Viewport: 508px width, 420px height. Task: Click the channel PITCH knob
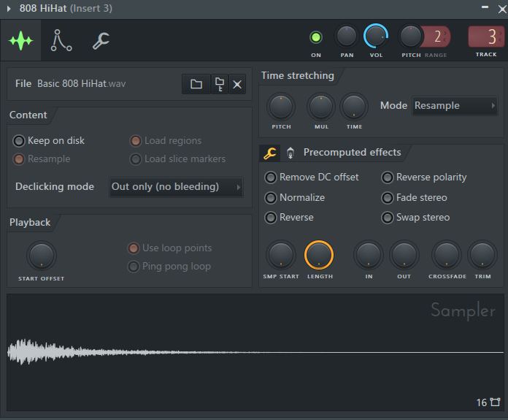click(410, 37)
